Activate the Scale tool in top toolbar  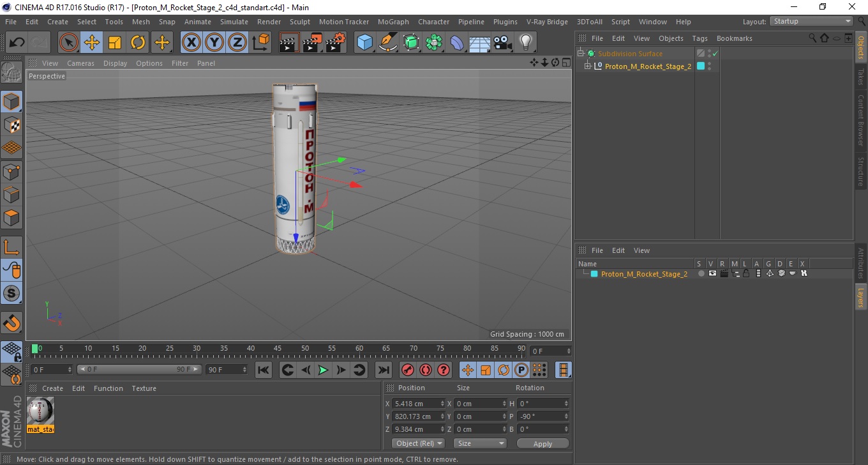[115, 43]
